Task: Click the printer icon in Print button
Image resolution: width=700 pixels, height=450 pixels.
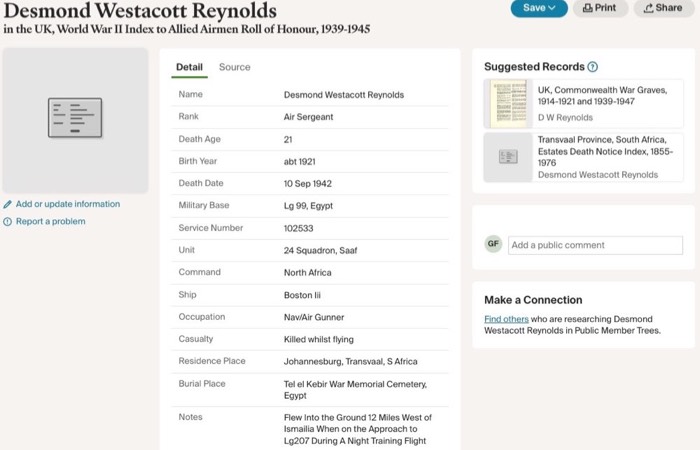Action: click(x=588, y=8)
